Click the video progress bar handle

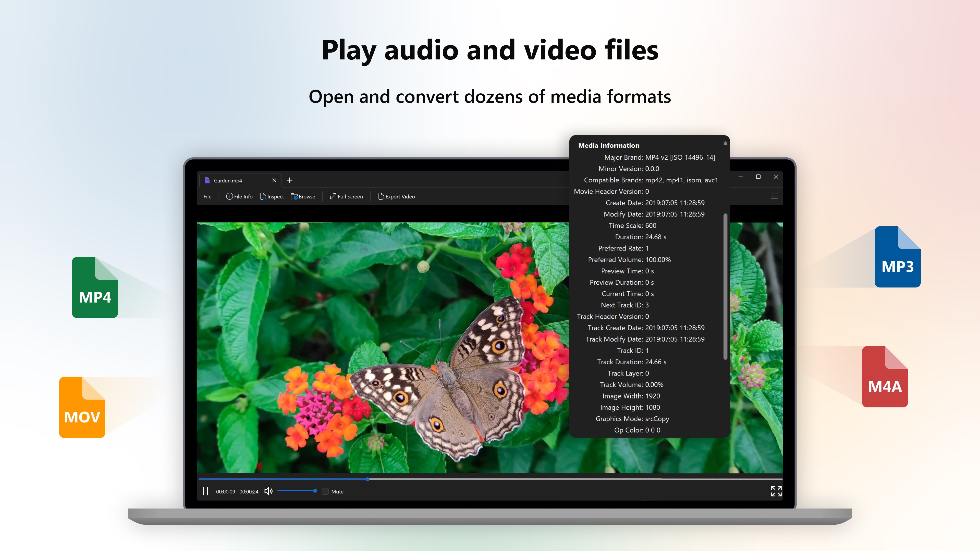(367, 479)
